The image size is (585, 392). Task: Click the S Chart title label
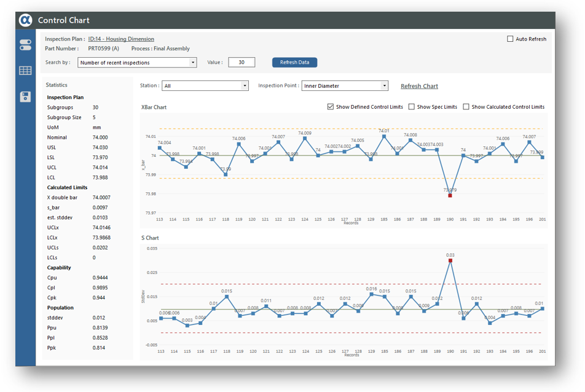point(150,238)
